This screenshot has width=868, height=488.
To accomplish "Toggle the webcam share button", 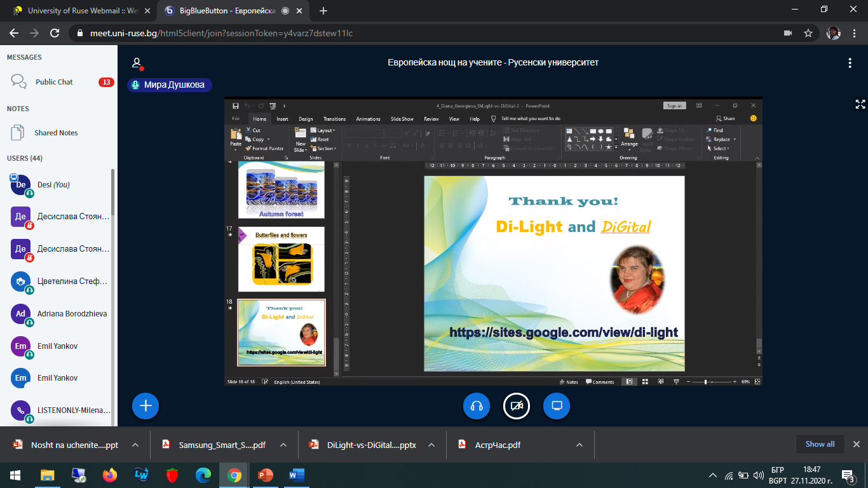I will 517,406.
